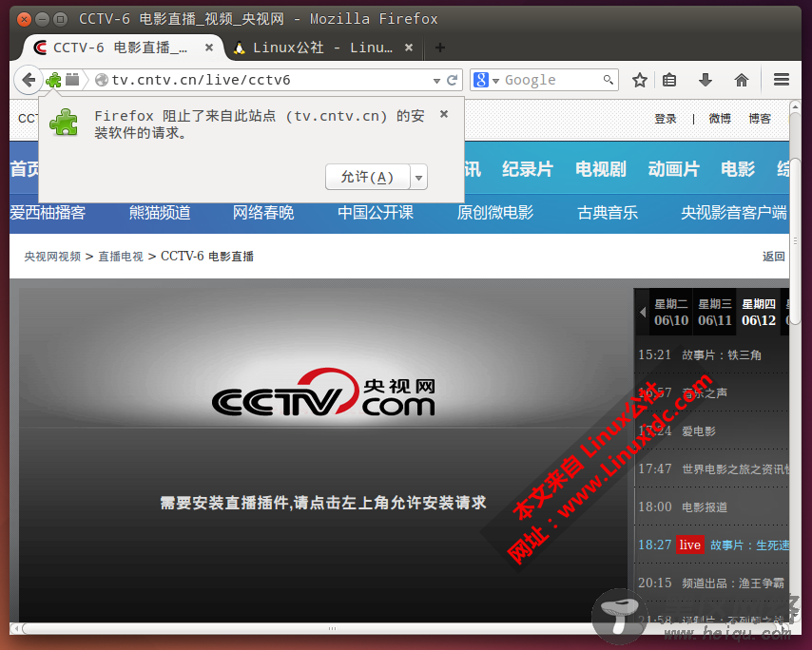Click the horizontal page scrollbar
This screenshot has height=650, width=812.
[332, 629]
